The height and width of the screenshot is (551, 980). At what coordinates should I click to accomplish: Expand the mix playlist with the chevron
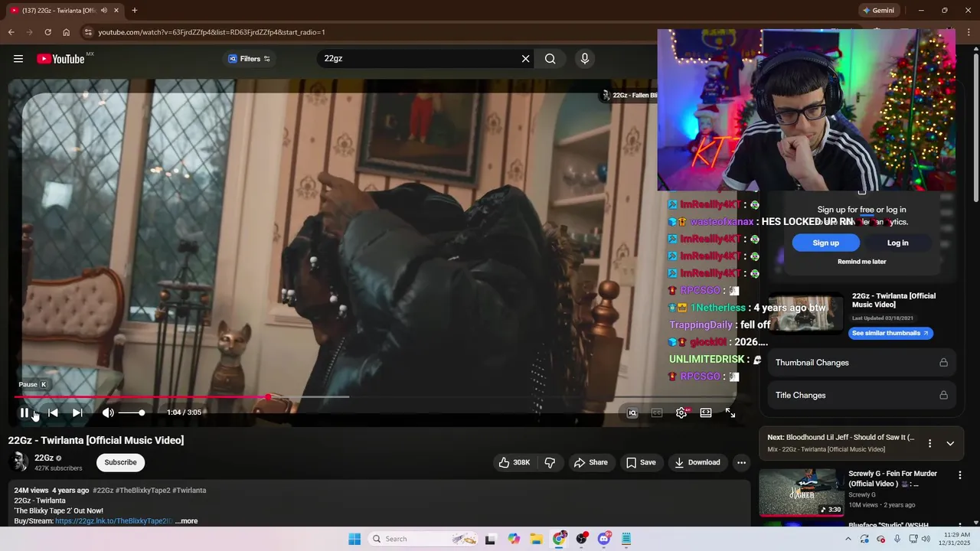pyautogui.click(x=950, y=443)
